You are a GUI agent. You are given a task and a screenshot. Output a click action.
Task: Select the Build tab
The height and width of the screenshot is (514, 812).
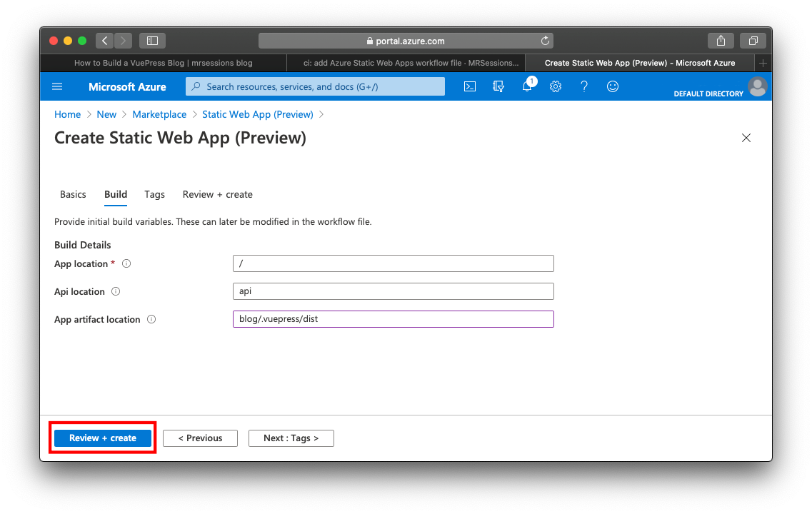[116, 195]
